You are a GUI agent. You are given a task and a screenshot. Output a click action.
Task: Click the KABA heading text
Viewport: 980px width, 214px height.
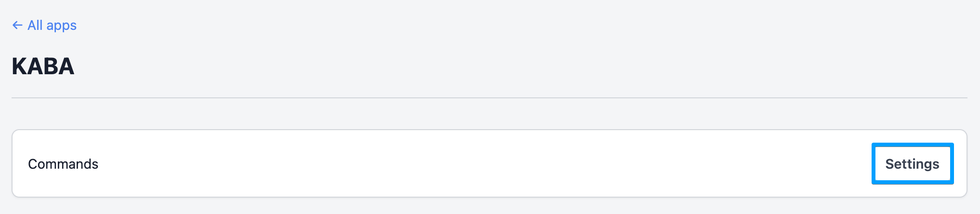pyautogui.click(x=43, y=67)
